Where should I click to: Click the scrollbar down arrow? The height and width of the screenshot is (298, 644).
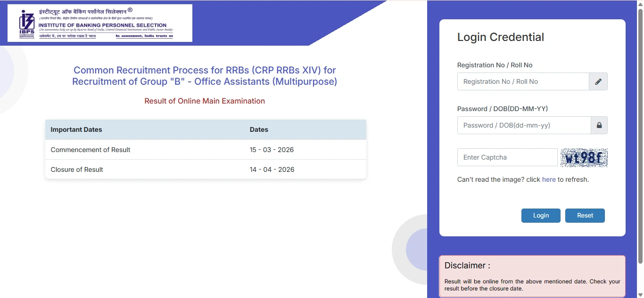point(641,294)
